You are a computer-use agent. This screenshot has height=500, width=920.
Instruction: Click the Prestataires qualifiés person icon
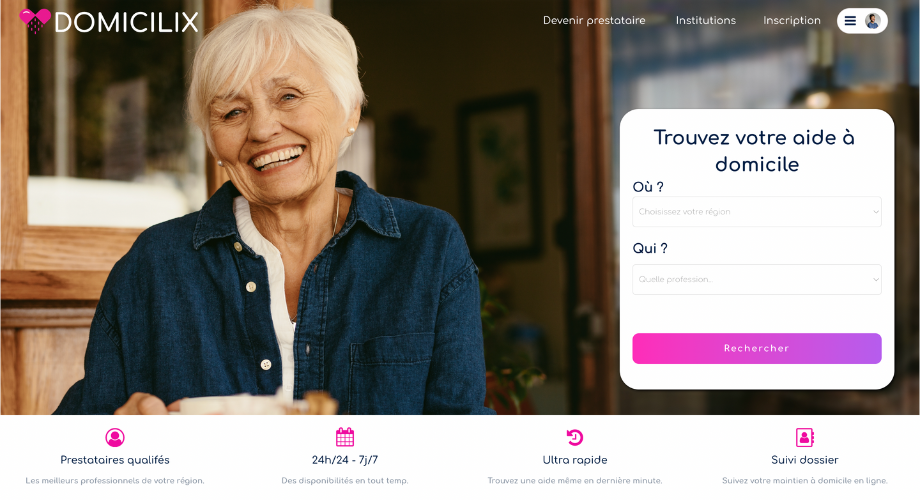(115, 437)
